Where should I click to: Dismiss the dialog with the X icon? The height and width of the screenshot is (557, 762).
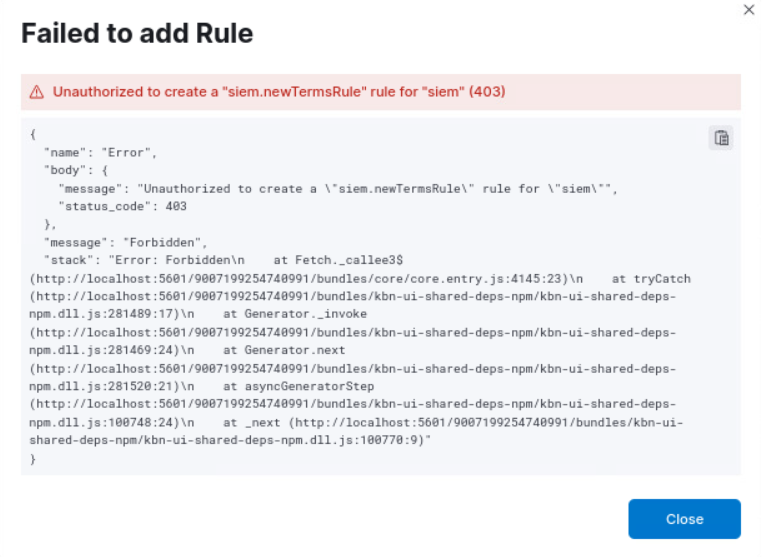pos(749,10)
